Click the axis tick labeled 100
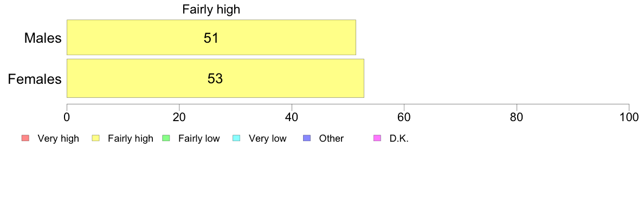Screen dimensions: 644x199 tap(629, 117)
